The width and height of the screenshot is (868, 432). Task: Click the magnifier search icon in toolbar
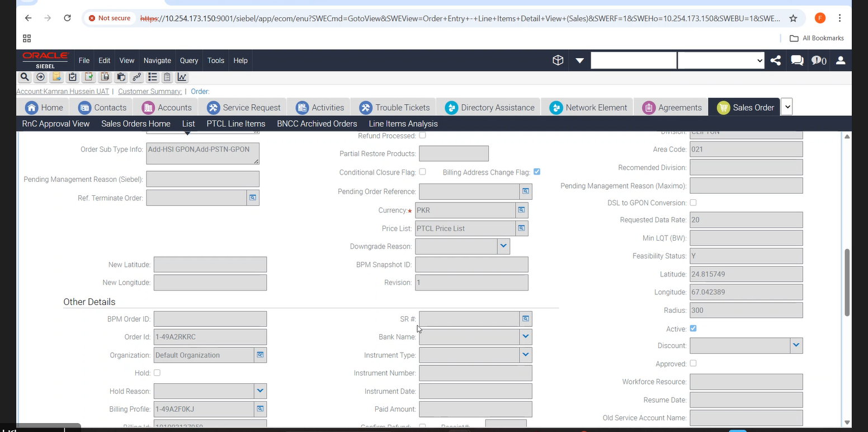click(25, 77)
